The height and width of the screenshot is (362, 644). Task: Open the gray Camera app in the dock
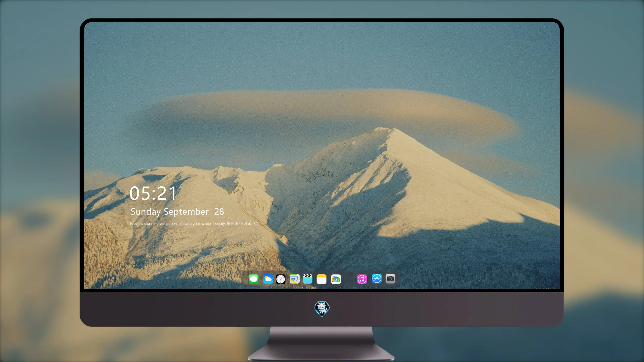(390, 279)
